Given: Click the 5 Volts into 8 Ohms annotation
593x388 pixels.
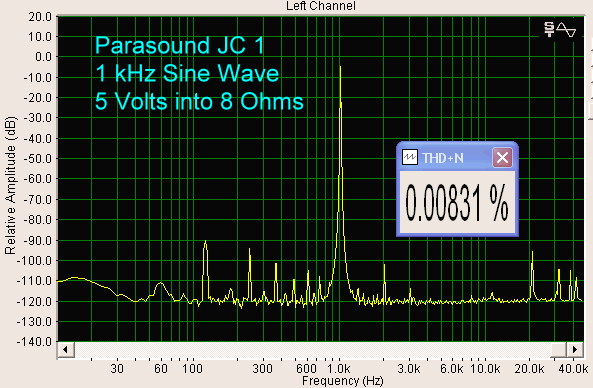Looking at the screenshot, I should click(199, 101).
